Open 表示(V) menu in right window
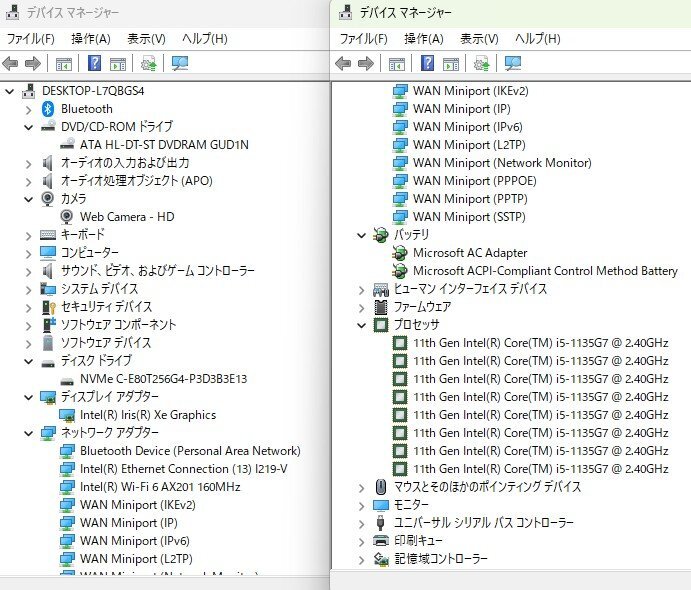Image resolution: width=691 pixels, height=590 pixels. coord(479,39)
